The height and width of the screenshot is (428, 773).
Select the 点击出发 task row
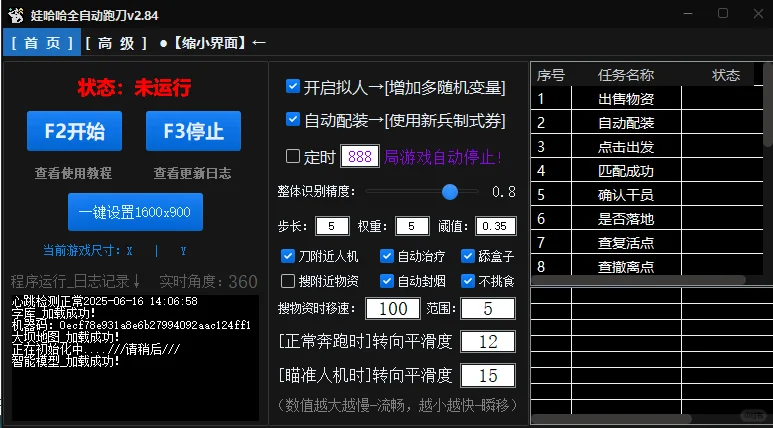tap(647, 147)
